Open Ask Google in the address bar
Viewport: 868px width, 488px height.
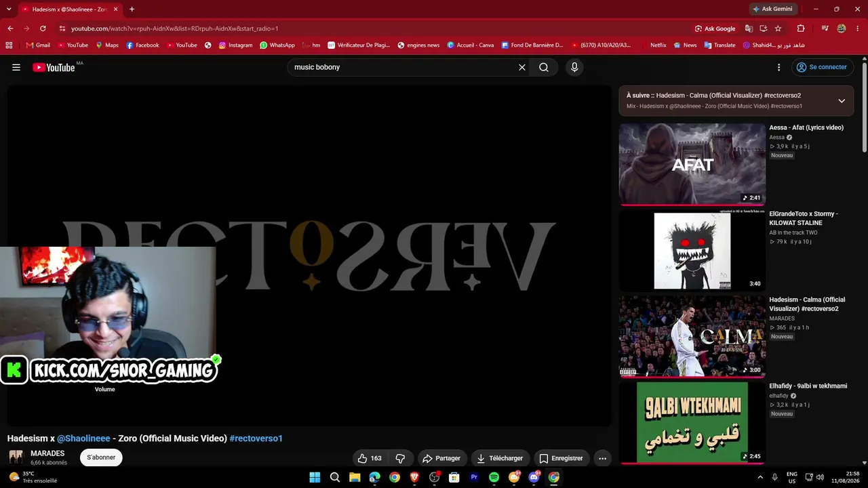[x=715, y=28]
